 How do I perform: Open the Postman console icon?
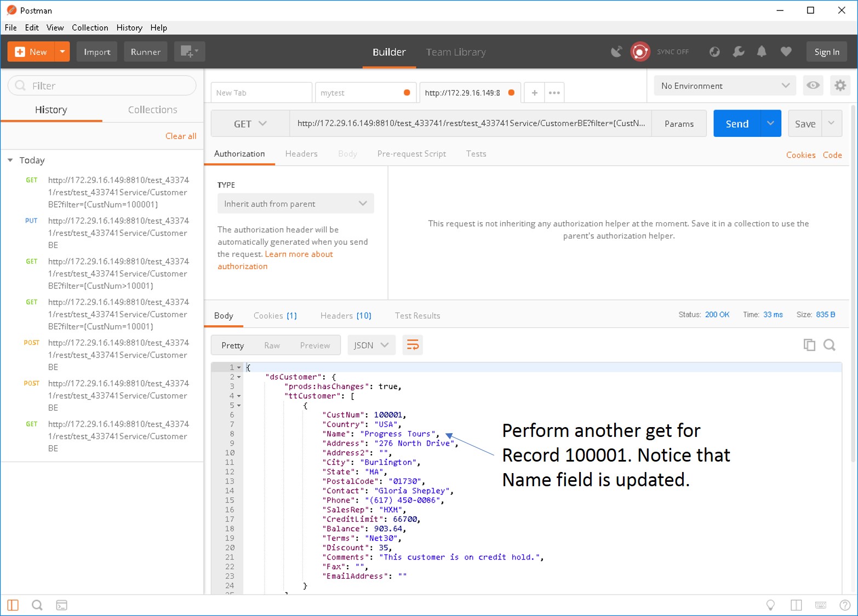point(61,605)
